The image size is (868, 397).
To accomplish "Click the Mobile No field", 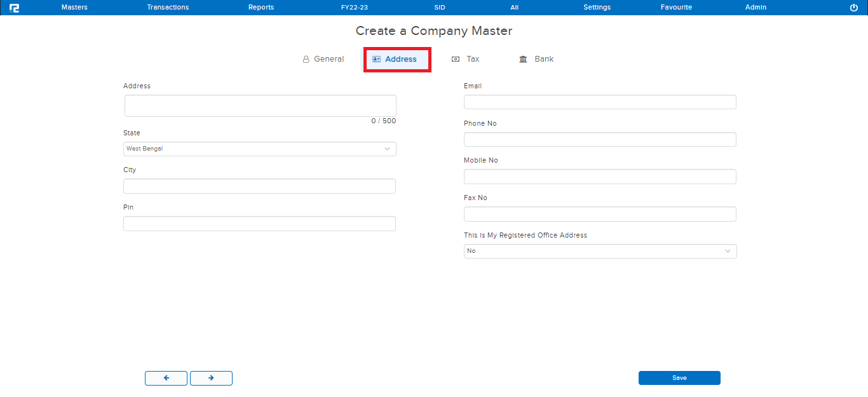I will pyautogui.click(x=600, y=177).
